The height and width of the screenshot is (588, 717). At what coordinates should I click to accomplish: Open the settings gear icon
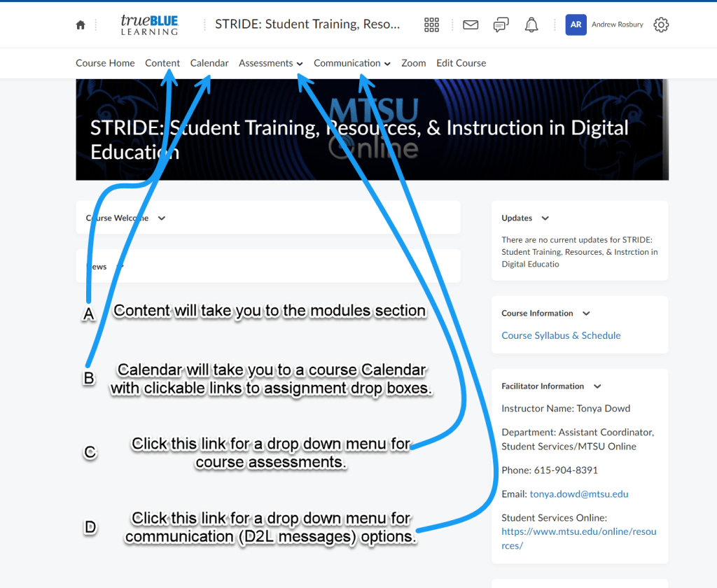pos(661,24)
